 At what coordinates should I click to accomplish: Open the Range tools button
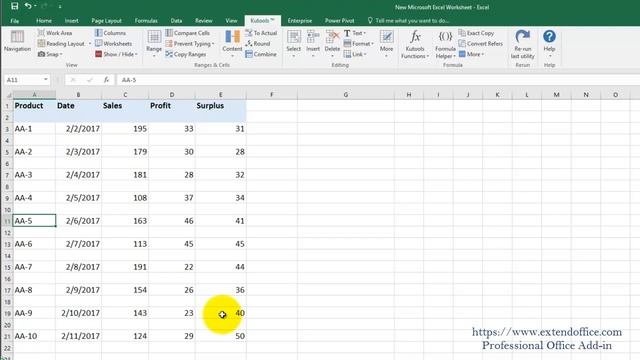[x=154, y=43]
